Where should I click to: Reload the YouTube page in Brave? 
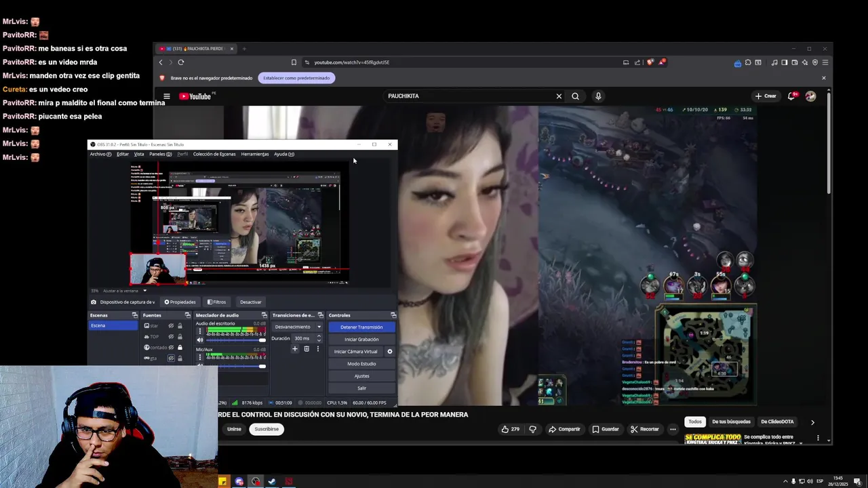(x=181, y=62)
